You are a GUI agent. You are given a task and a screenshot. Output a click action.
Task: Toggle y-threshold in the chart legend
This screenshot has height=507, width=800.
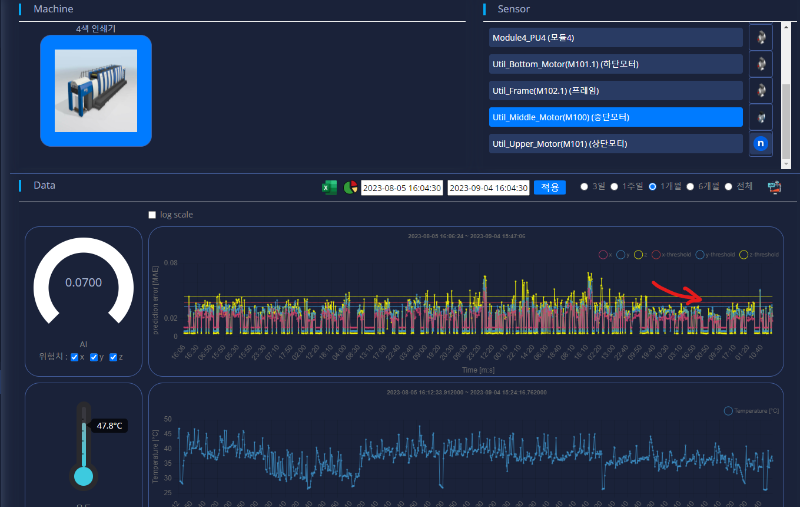715,255
